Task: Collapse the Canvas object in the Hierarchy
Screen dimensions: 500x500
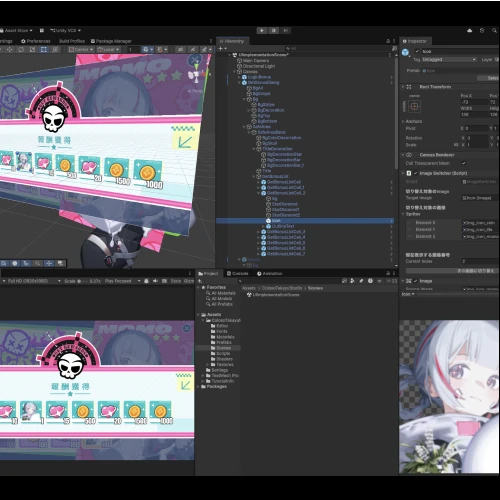Action: [235, 72]
